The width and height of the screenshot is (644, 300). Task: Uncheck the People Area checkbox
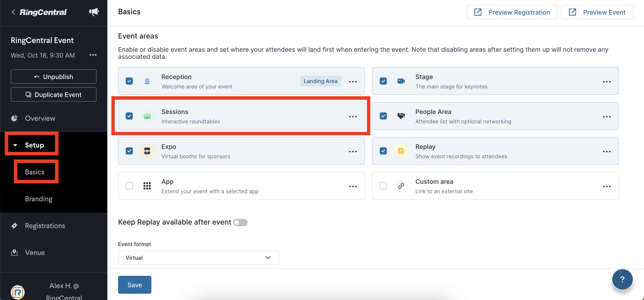tap(383, 116)
